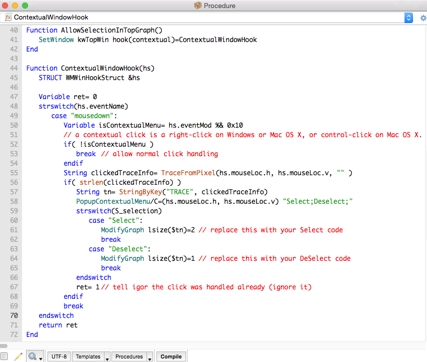
Task: Click line number 44 in the gutter
Action: [x=14, y=68]
